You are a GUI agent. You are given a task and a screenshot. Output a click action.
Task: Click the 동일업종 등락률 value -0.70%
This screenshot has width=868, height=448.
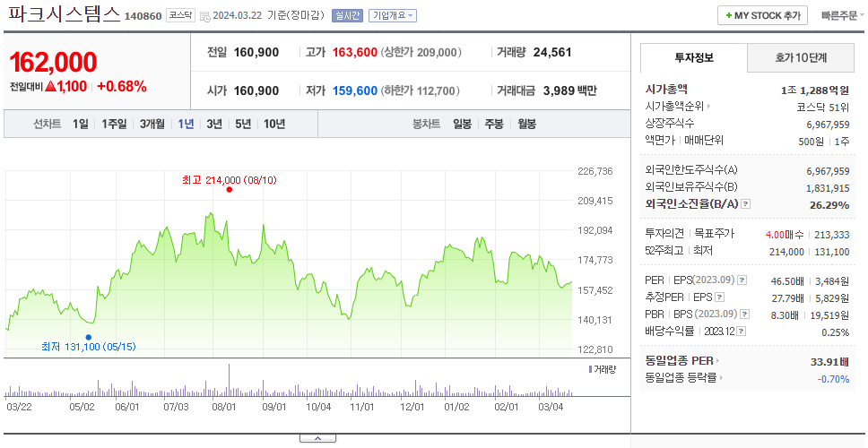(x=833, y=379)
